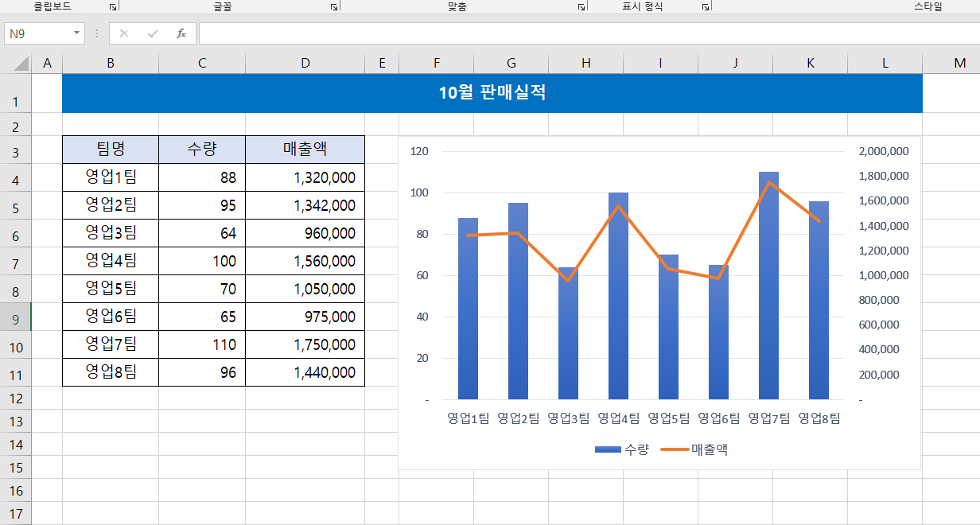The width and height of the screenshot is (980, 525).
Task: Select the quantity cell 88
Action: (202, 177)
